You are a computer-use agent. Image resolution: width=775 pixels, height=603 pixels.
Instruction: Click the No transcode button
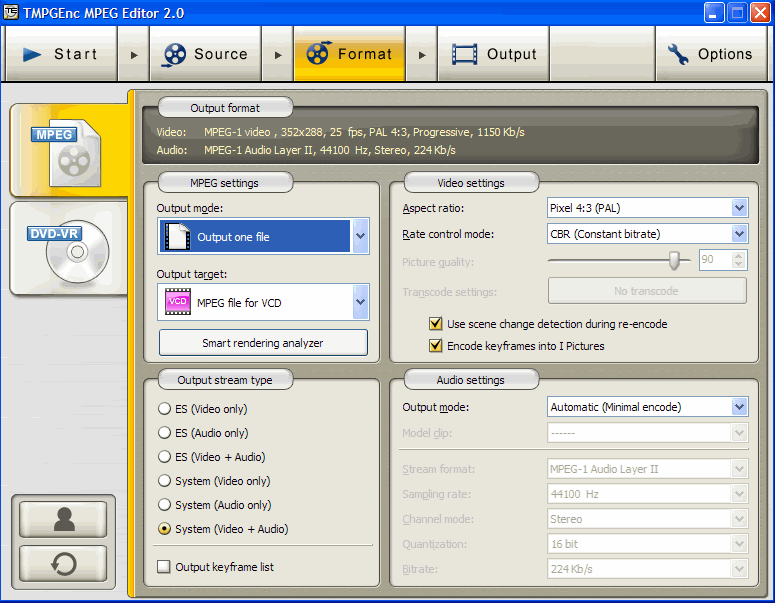tap(647, 291)
